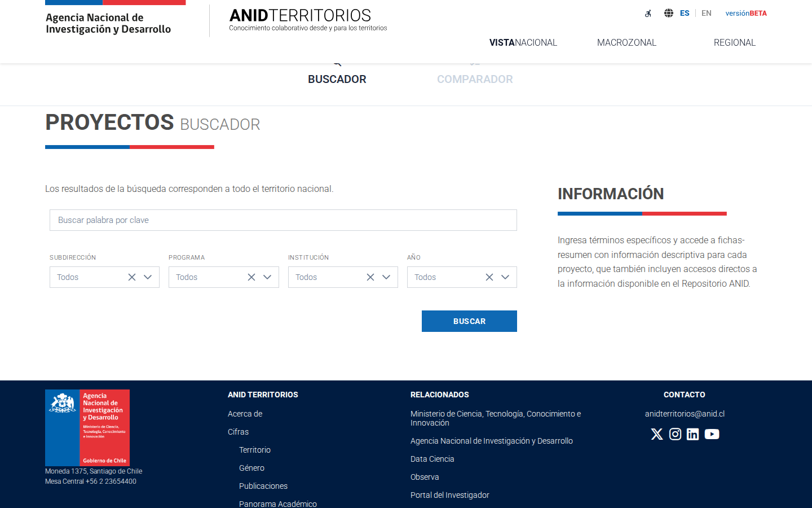Image resolution: width=812 pixels, height=508 pixels.
Task: Open the Publicaciones footer link
Action: [x=263, y=486]
